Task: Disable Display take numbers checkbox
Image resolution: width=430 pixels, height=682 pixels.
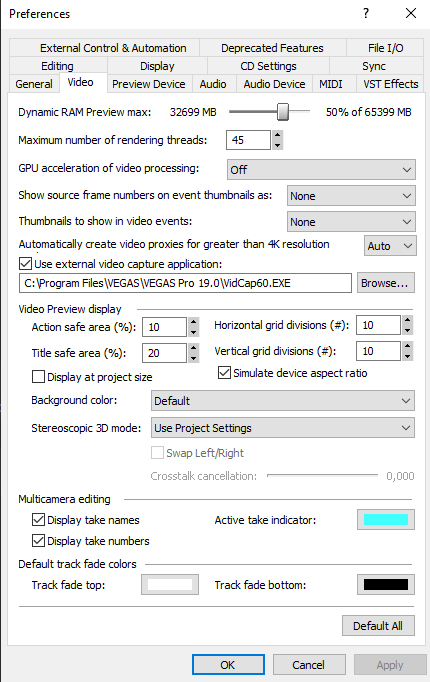Action: pos(38,541)
